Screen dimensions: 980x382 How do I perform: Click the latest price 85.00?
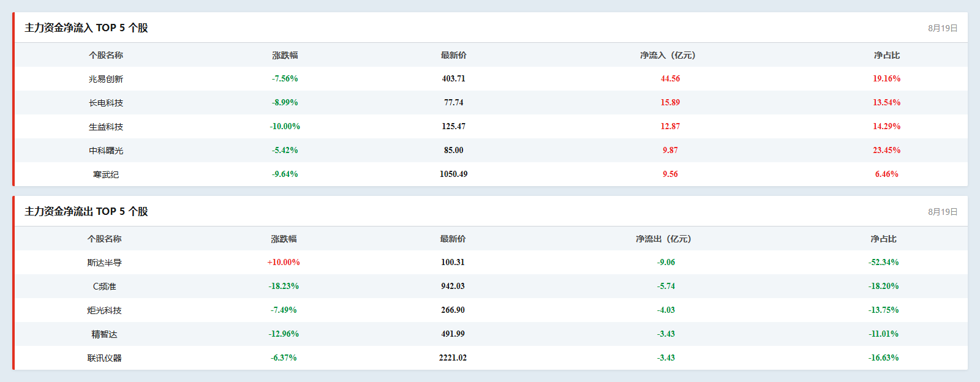click(454, 151)
